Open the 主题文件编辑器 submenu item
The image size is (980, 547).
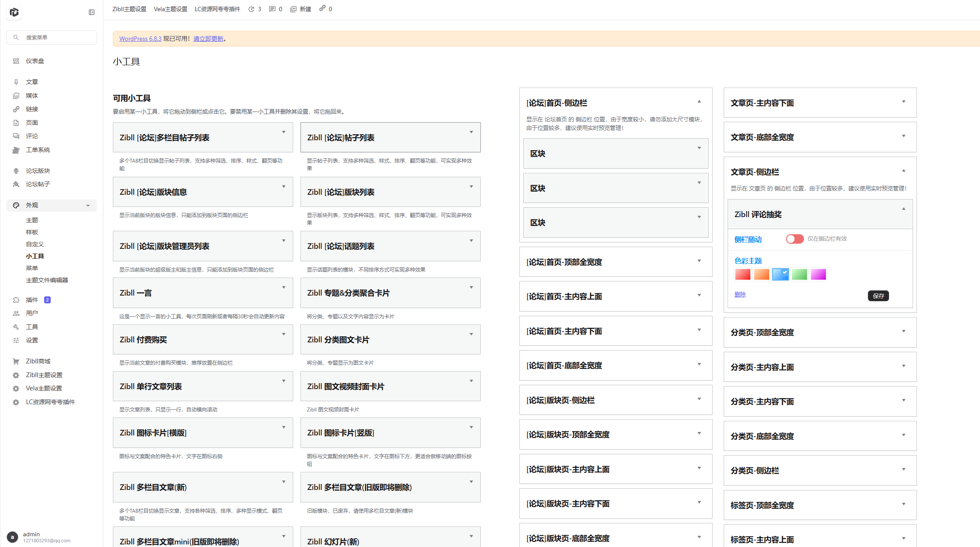[x=47, y=280]
